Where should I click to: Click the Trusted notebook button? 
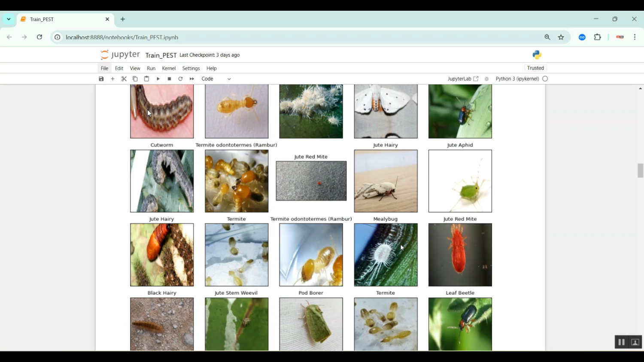click(x=535, y=68)
